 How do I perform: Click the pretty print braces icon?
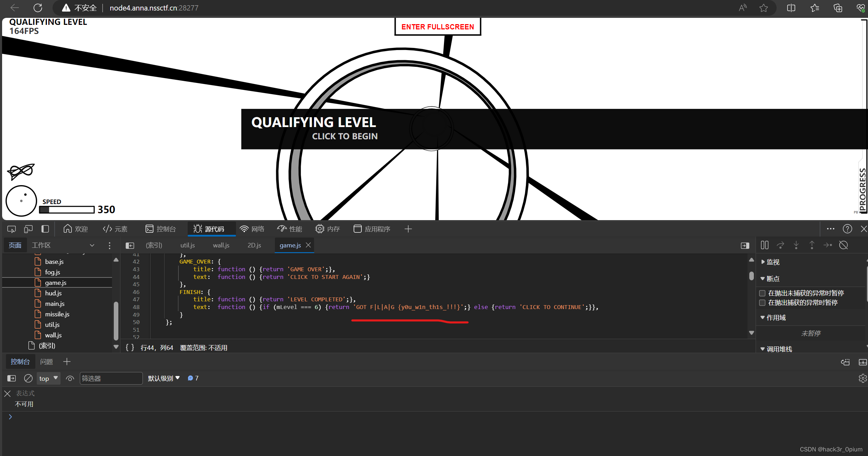coord(130,348)
